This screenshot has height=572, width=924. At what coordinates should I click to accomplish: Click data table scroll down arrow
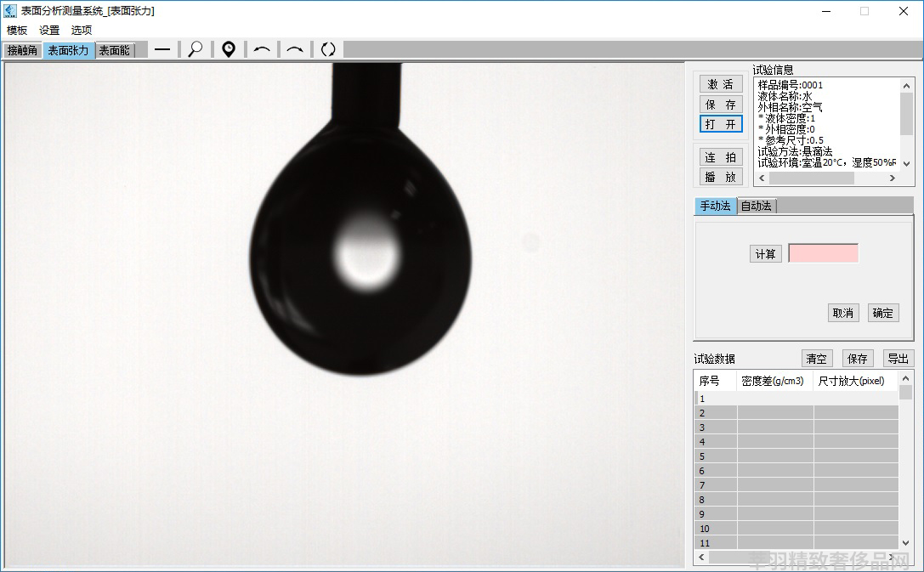[x=906, y=542]
